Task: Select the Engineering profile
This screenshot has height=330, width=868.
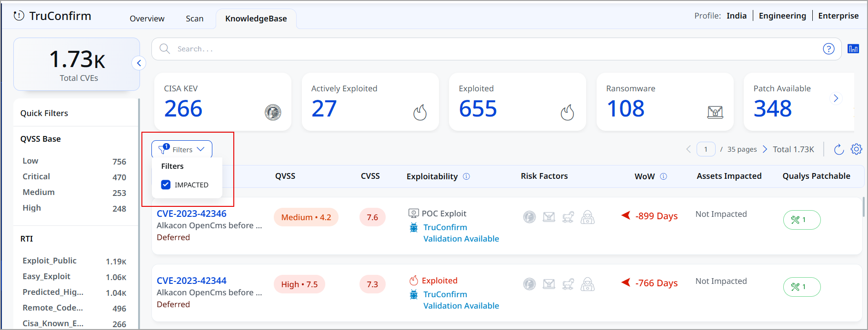Action: [782, 16]
